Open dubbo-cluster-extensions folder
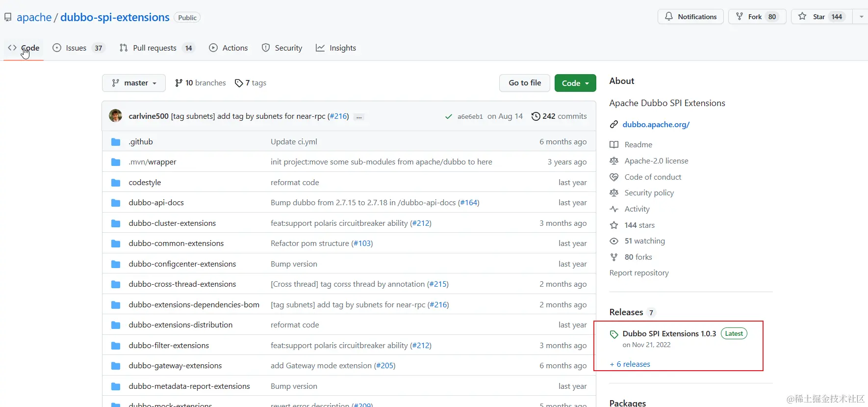 (x=172, y=223)
